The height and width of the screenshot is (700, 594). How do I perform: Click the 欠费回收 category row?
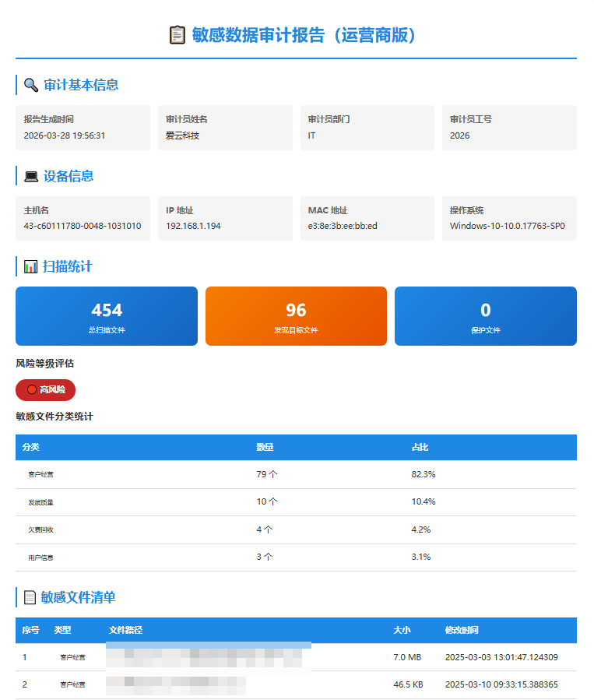pos(296,529)
